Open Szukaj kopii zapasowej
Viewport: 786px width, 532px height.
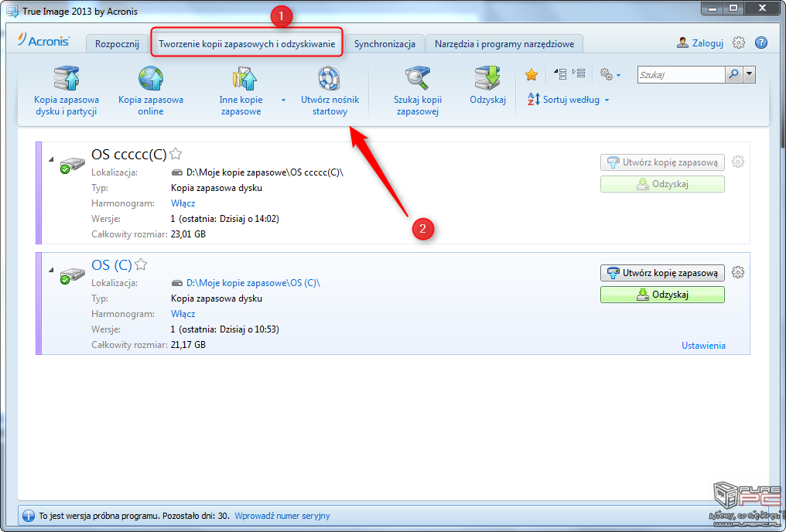[418, 90]
